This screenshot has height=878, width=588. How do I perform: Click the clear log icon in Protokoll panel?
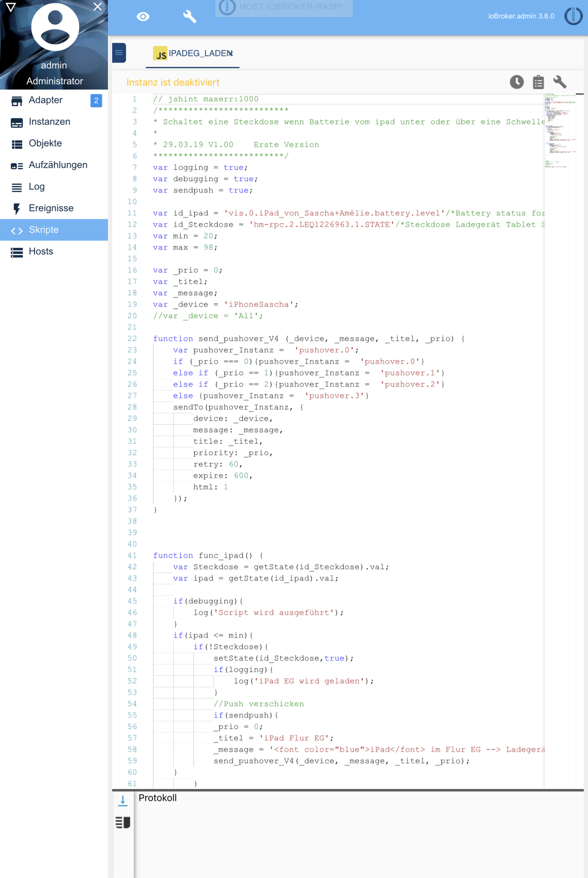(123, 822)
